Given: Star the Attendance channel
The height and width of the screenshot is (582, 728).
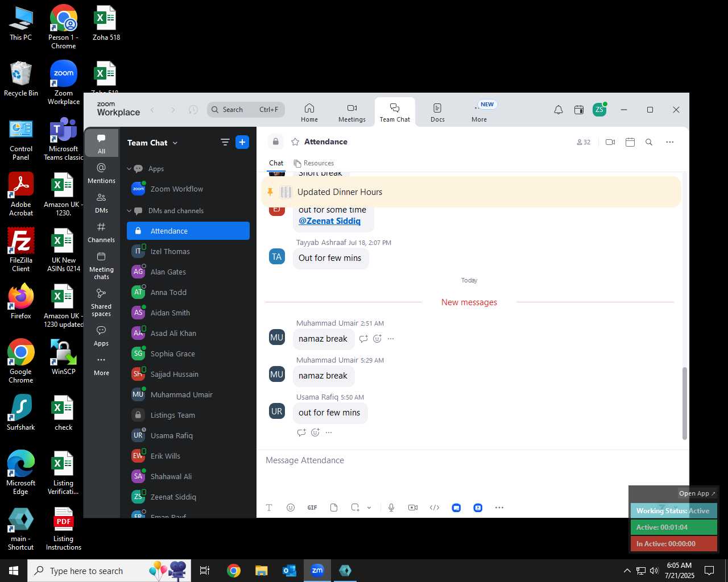Looking at the screenshot, I should pyautogui.click(x=295, y=142).
